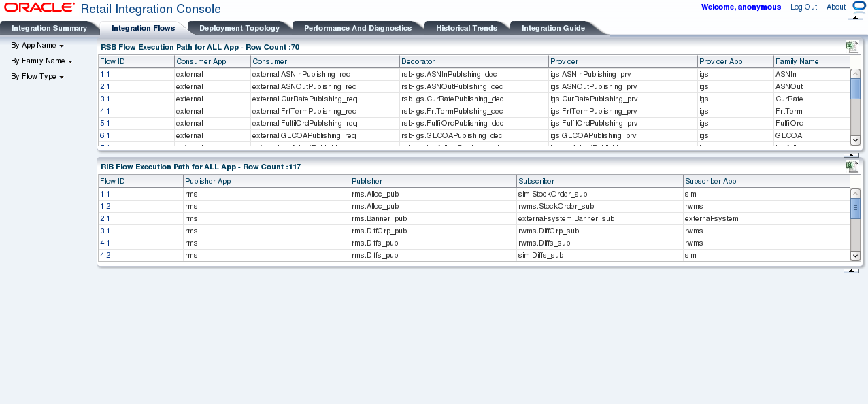Viewport: 868px width, 404px height.
Task: Sort RSB table by Family Name column
Action: coord(812,61)
